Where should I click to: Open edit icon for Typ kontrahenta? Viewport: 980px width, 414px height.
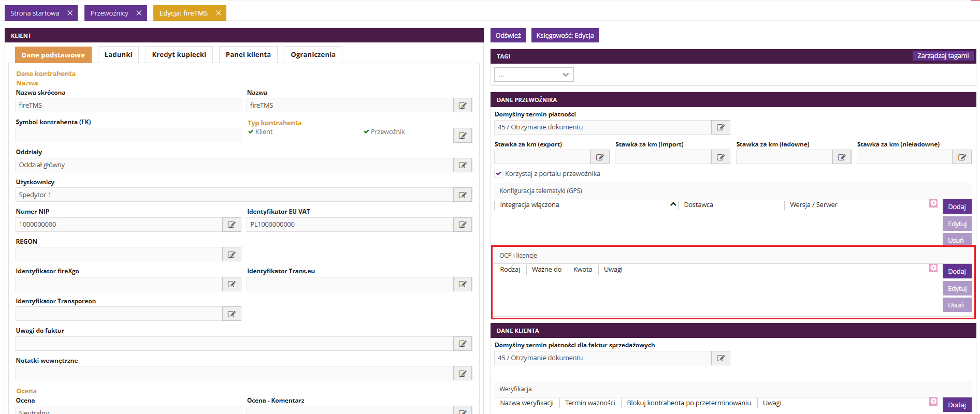coord(463,135)
